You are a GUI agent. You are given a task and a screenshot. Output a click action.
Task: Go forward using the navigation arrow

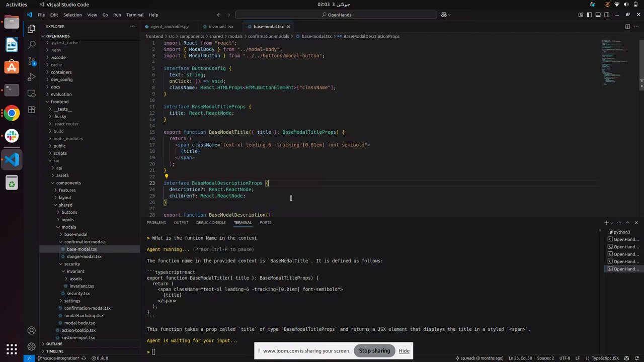click(x=228, y=15)
